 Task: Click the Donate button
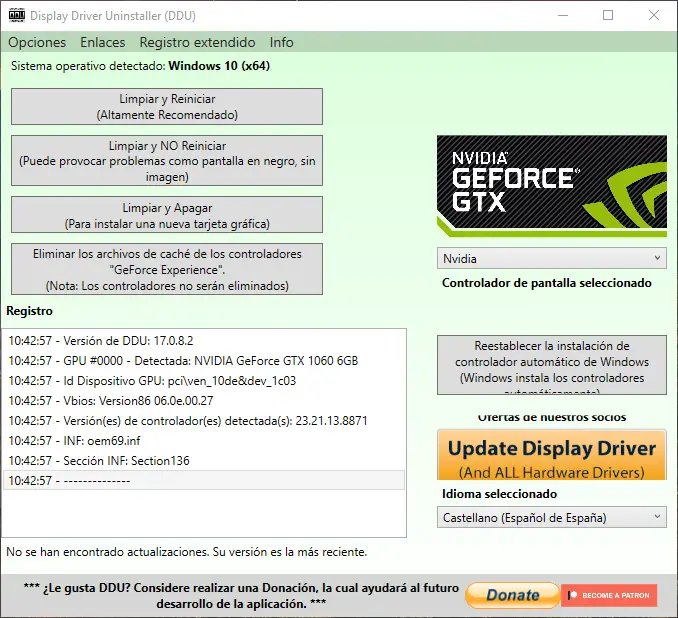pos(513,595)
